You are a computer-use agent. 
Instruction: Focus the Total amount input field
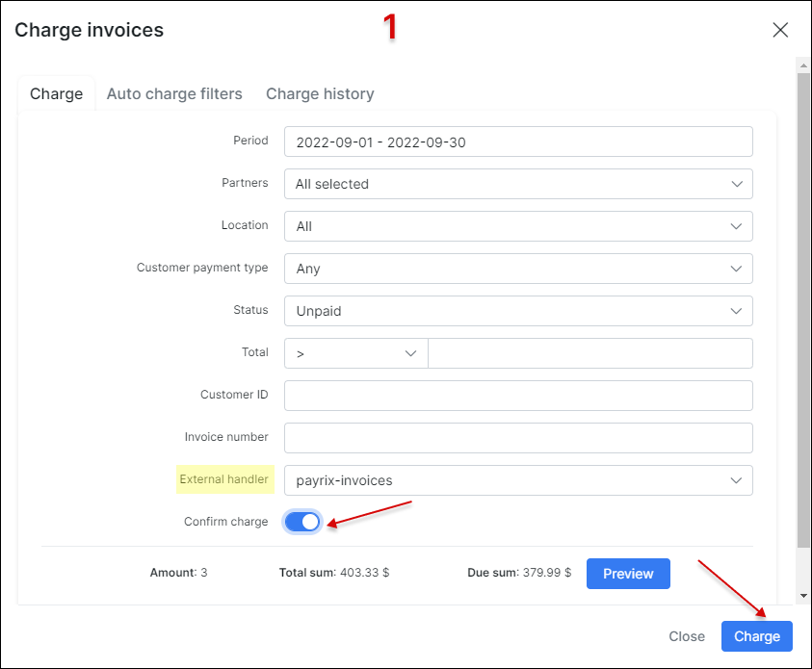pyautogui.click(x=589, y=353)
